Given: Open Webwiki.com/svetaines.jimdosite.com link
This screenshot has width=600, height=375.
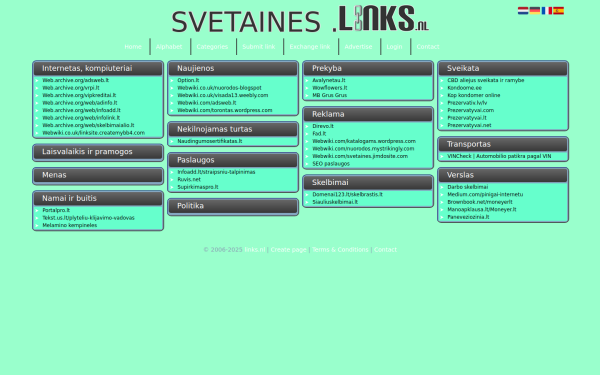Looking at the screenshot, I should (360, 157).
